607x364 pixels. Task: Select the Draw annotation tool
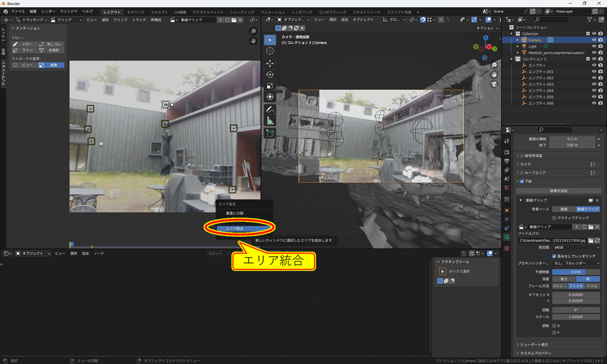click(25, 44)
